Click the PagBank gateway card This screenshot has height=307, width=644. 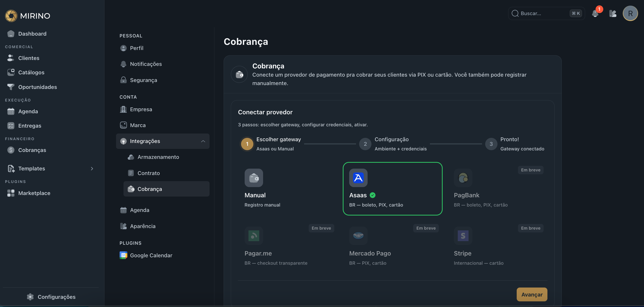coord(497,189)
